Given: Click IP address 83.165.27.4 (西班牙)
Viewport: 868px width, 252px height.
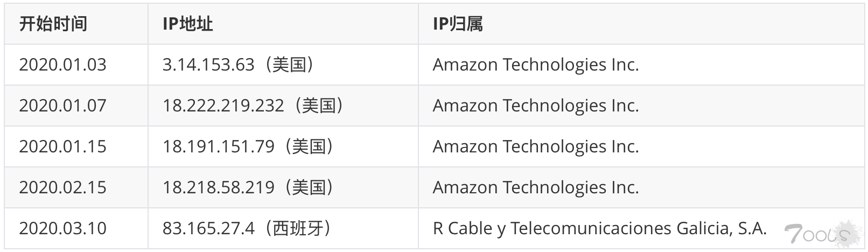Looking at the screenshot, I should pos(248,228).
